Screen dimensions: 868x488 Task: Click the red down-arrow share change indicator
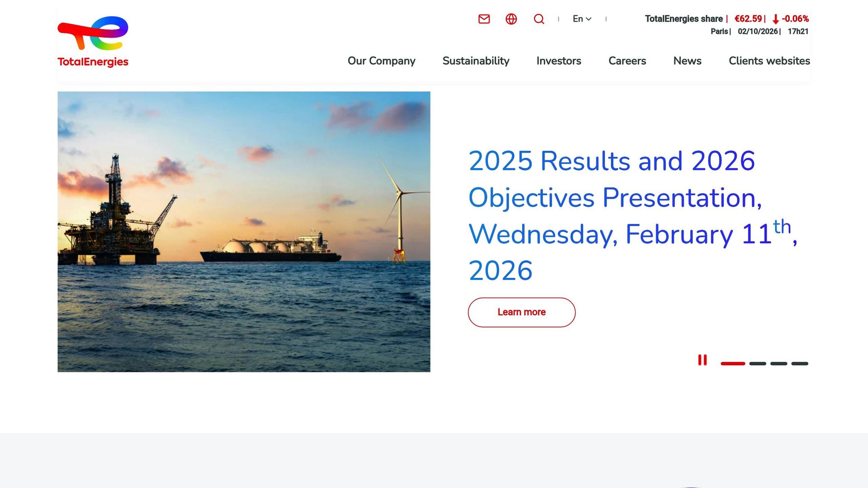(776, 19)
